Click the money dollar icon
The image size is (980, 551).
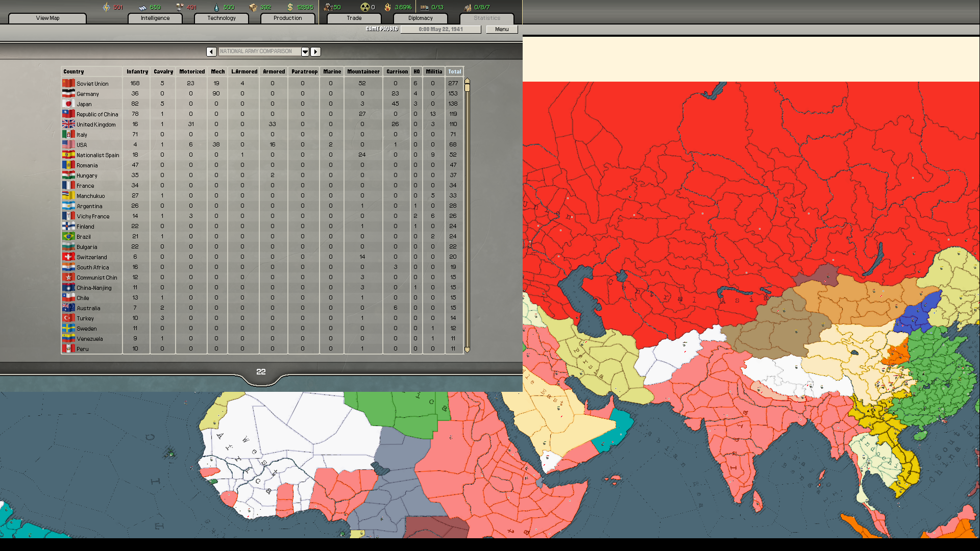pos(289,7)
